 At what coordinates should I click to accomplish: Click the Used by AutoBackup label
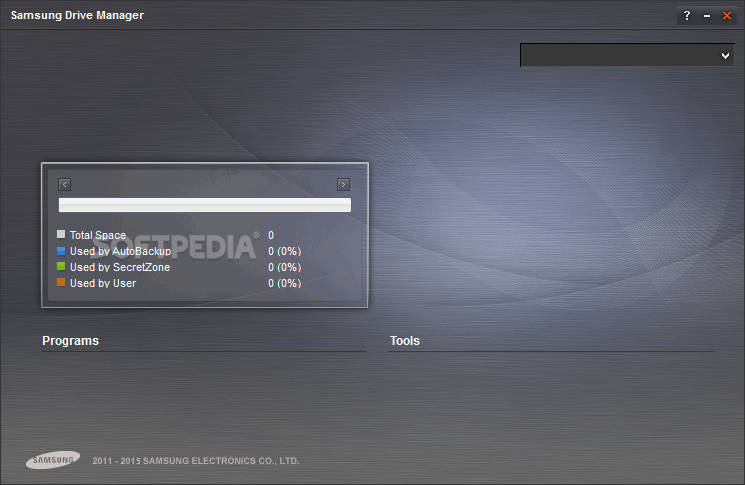(121, 251)
